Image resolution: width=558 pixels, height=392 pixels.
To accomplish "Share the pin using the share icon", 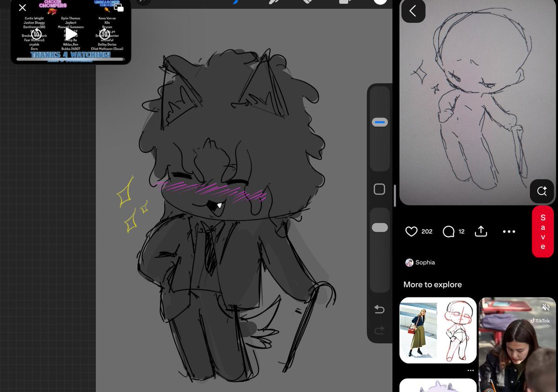I will 481,231.
